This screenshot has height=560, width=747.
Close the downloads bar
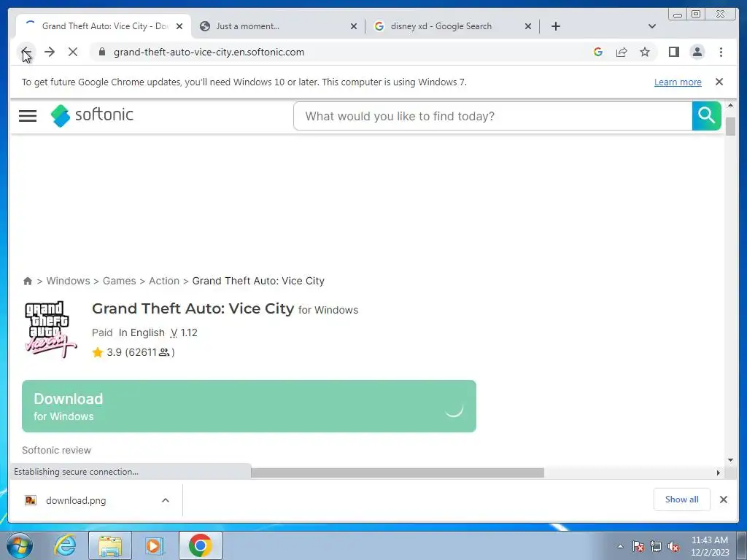tap(723, 499)
